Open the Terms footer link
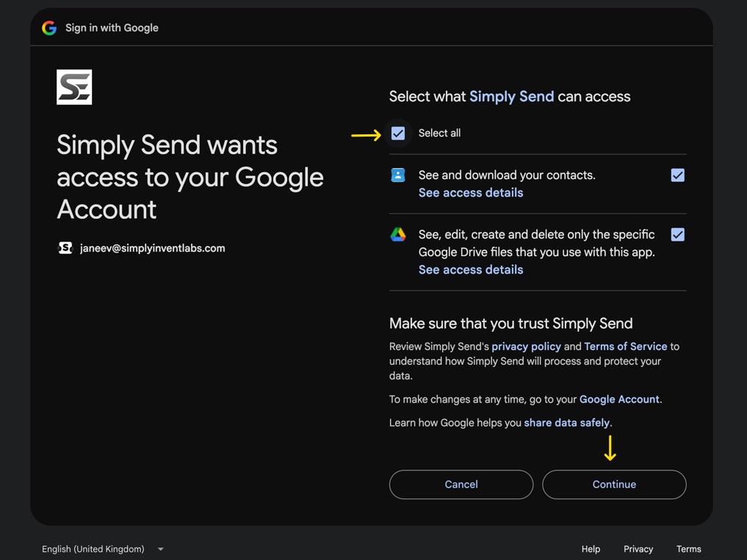 click(x=688, y=549)
